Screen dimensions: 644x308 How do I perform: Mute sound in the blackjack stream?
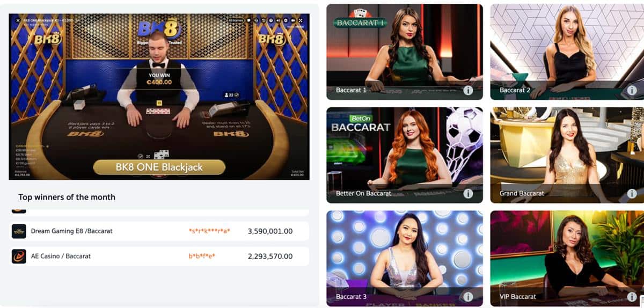278,20
